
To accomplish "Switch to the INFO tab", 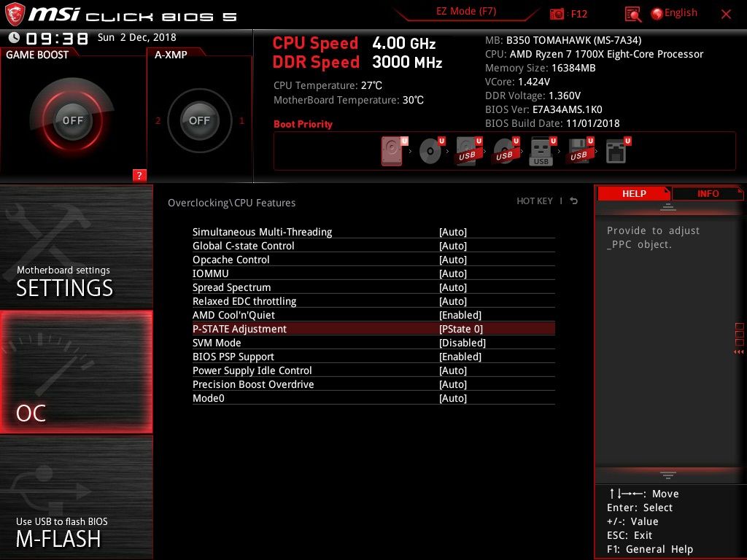I will tap(708, 193).
